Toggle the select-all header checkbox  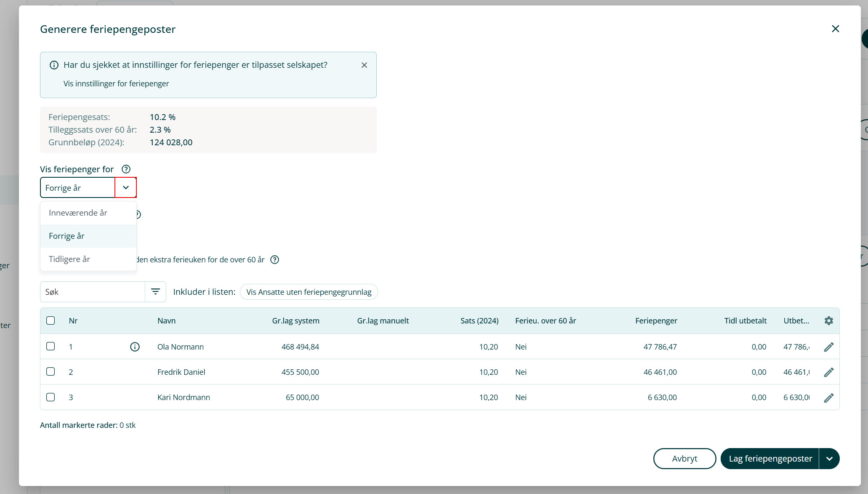(51, 320)
